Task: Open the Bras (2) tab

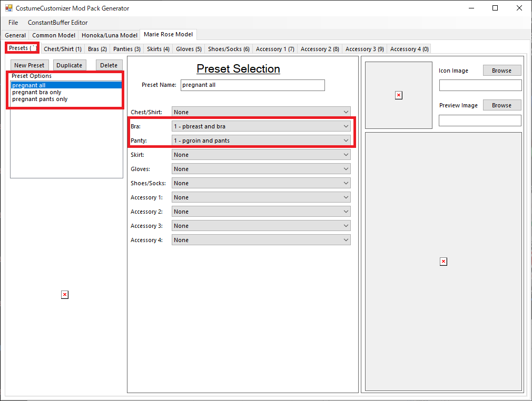Action: coord(97,49)
